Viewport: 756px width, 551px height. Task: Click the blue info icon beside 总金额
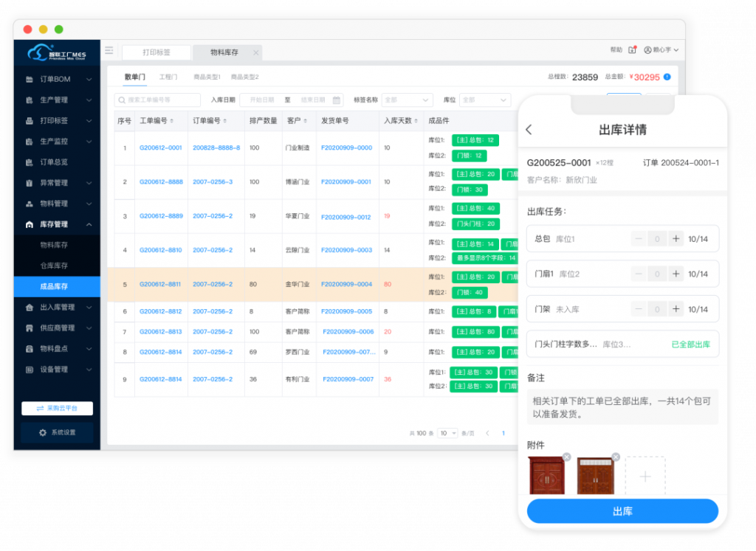[667, 77]
